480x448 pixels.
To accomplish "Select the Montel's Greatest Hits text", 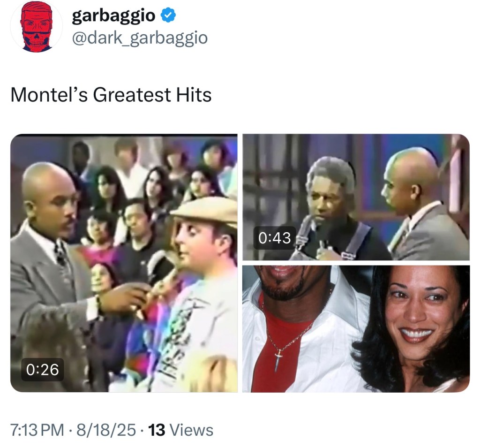I will point(111,94).
